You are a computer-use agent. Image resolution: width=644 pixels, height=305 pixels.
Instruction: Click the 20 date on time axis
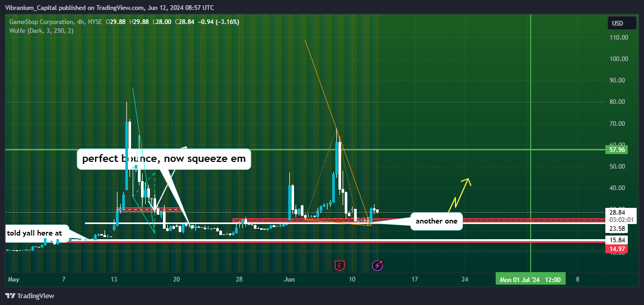[177, 279]
